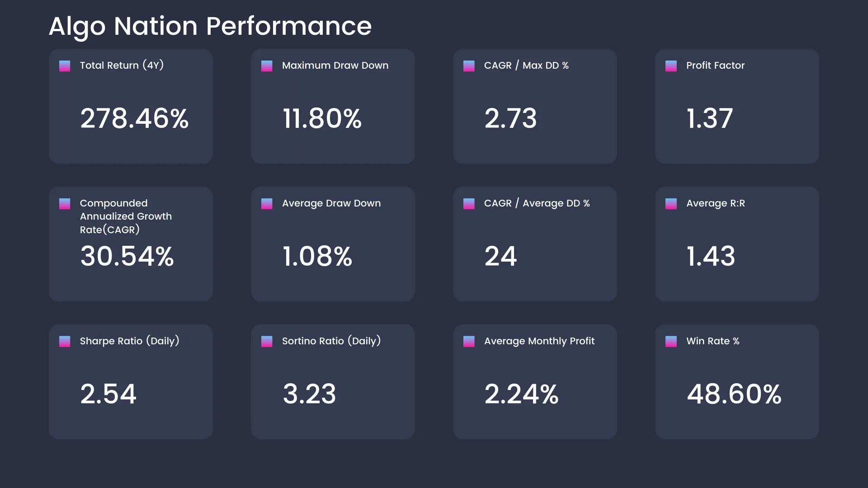Open the Sharpe Ratio card showing 2.54

click(131, 382)
